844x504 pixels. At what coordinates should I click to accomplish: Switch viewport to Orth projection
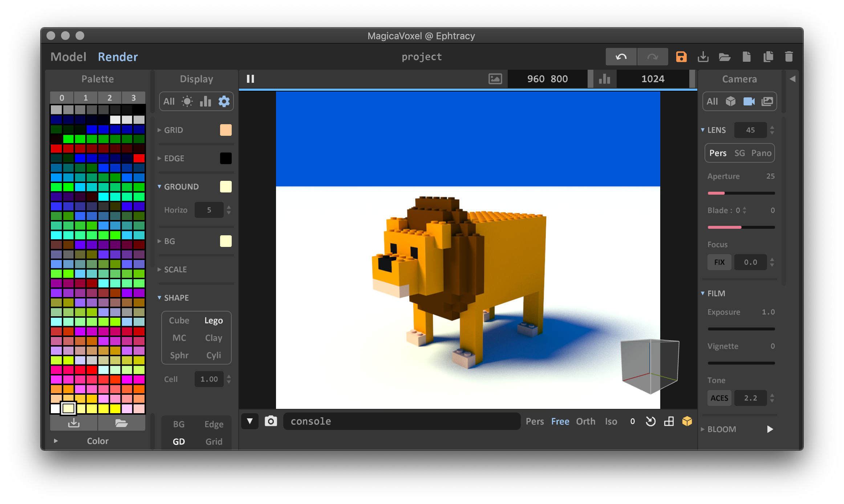coord(586,421)
